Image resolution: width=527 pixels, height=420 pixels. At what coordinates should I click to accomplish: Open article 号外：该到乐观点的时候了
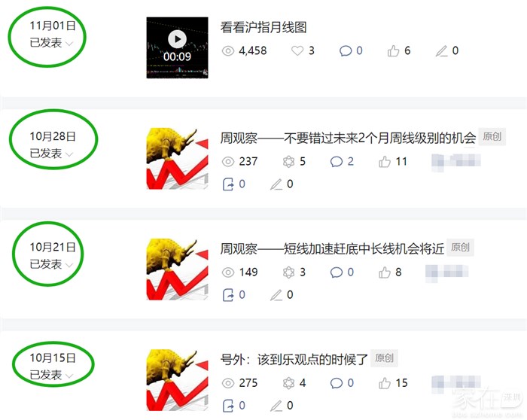294,360
